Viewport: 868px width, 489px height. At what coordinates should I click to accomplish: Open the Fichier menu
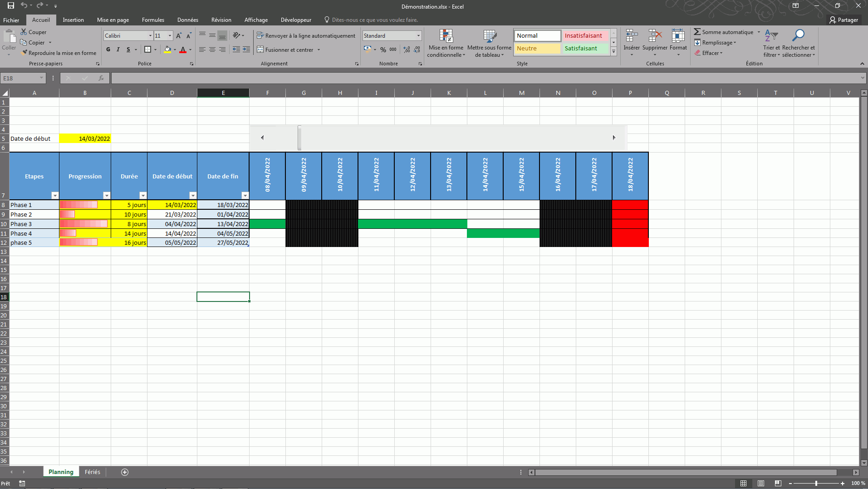click(11, 20)
